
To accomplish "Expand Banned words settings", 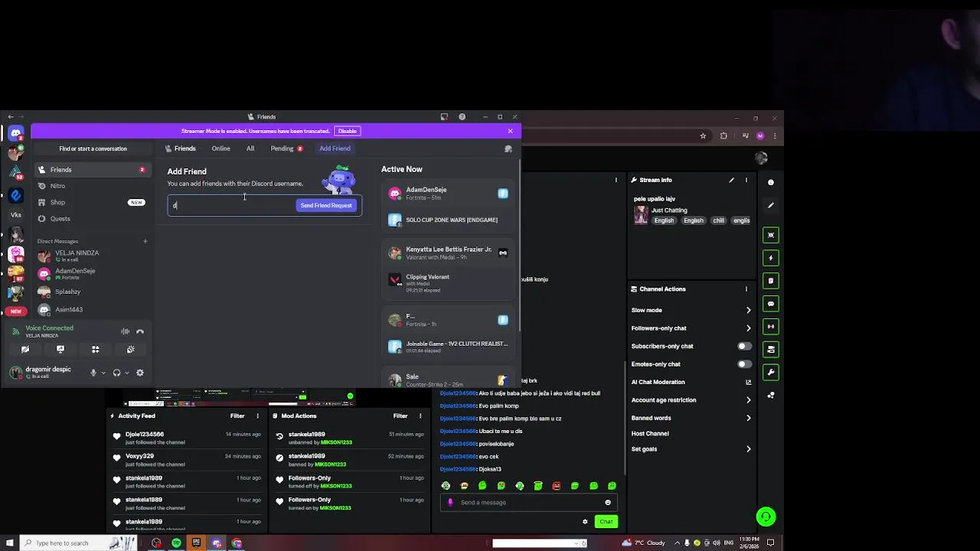I will coord(691,418).
